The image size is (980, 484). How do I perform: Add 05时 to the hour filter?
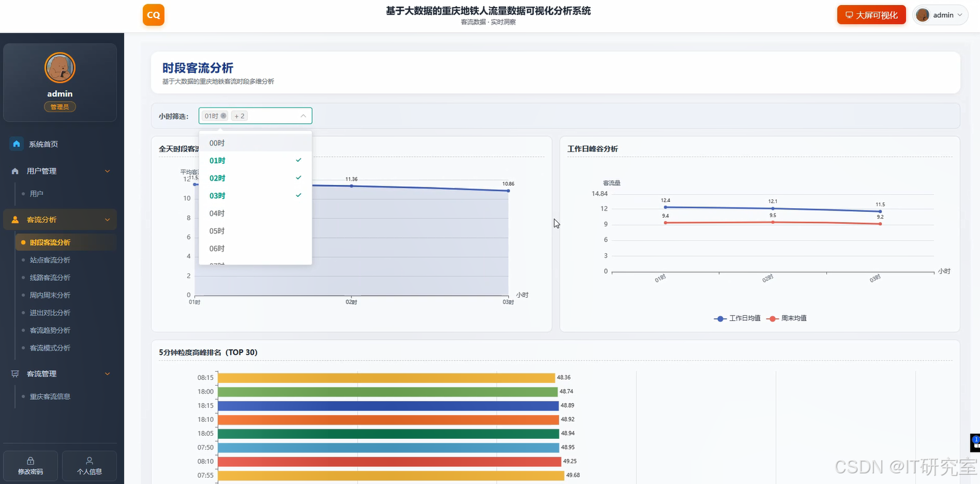pyautogui.click(x=255, y=231)
